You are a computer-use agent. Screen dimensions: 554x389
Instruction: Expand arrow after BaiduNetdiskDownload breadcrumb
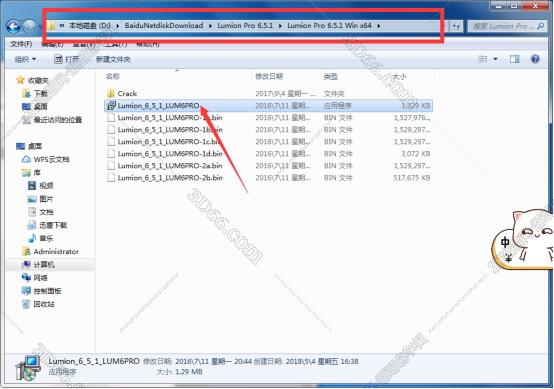pyautogui.click(x=210, y=26)
